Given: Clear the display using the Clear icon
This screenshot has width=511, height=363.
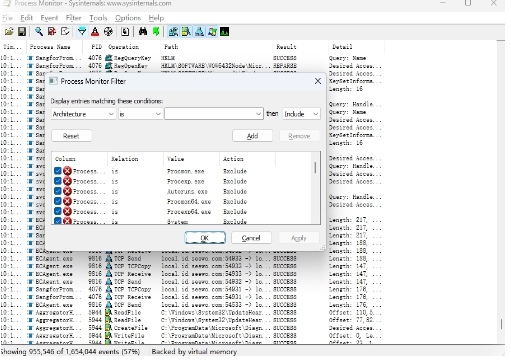Looking at the screenshot, I should pos(65,32).
